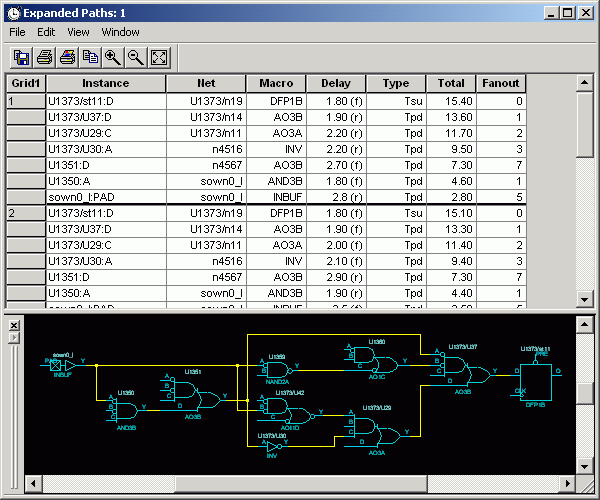The image size is (600, 500).
Task: Click total cell 13.60
Action: [451, 117]
